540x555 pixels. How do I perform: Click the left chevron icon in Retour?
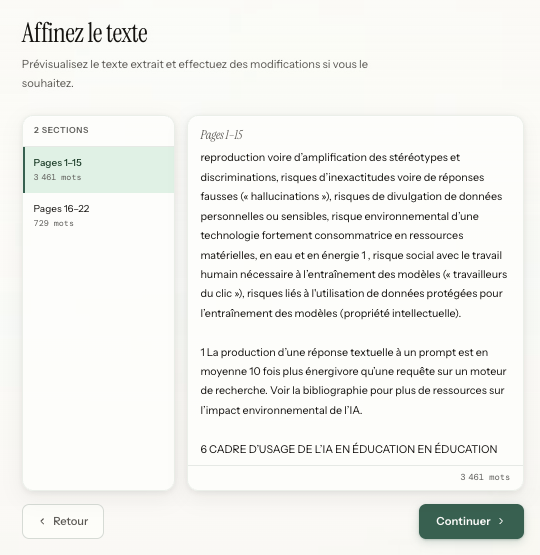[42, 521]
